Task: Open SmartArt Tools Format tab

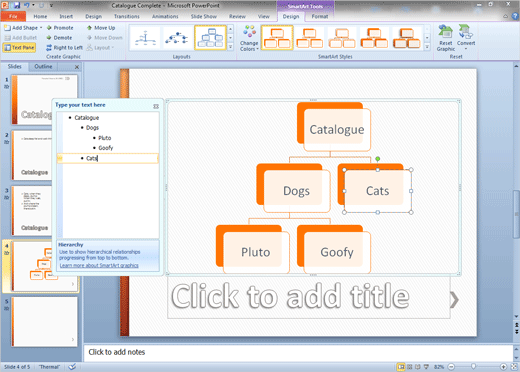Action: click(320, 16)
